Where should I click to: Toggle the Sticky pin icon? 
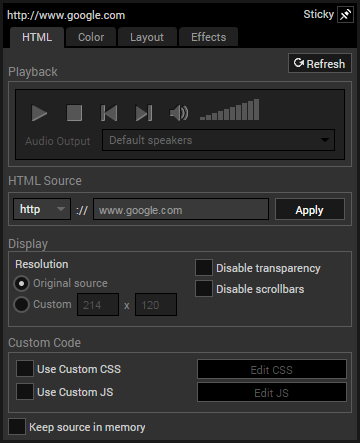[x=345, y=15]
